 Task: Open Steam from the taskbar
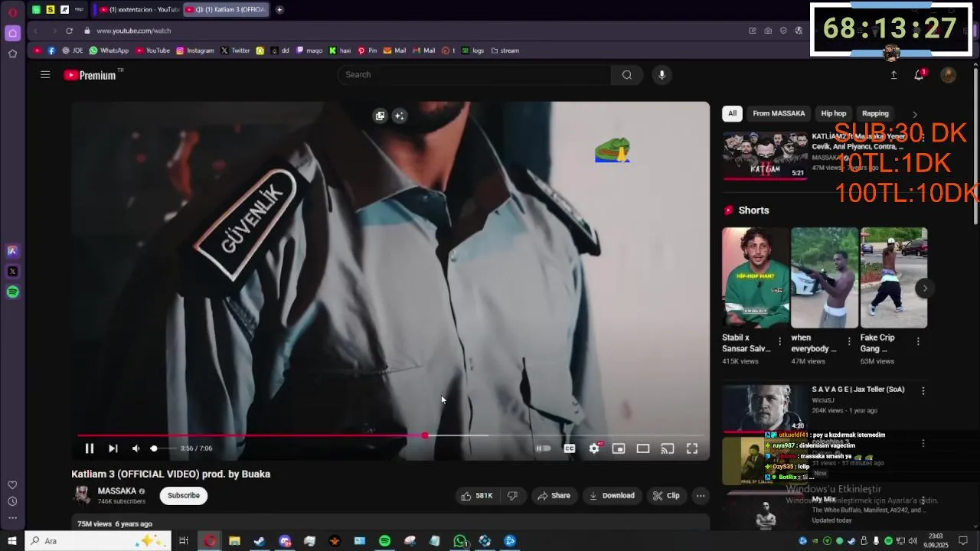coord(260,541)
